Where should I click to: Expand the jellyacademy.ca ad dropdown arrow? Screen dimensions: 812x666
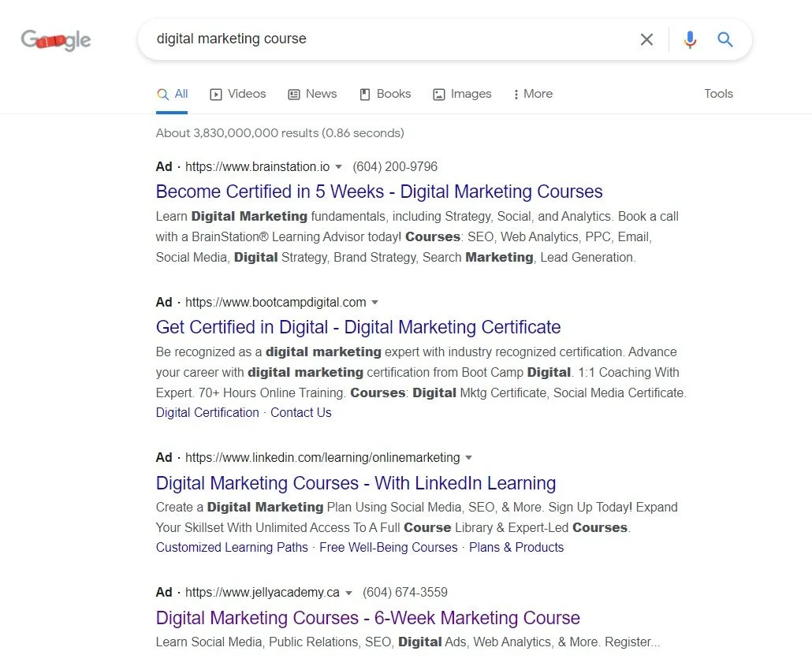(x=349, y=593)
